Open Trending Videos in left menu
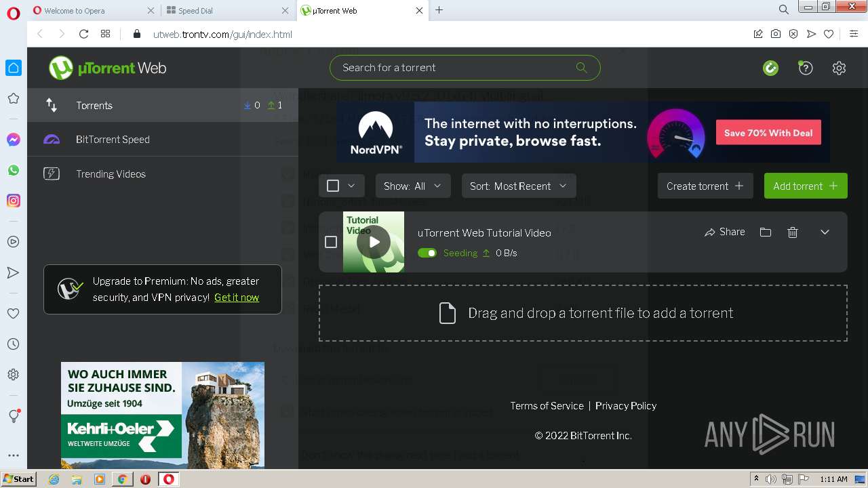The width and height of the screenshot is (868, 488). point(163,174)
